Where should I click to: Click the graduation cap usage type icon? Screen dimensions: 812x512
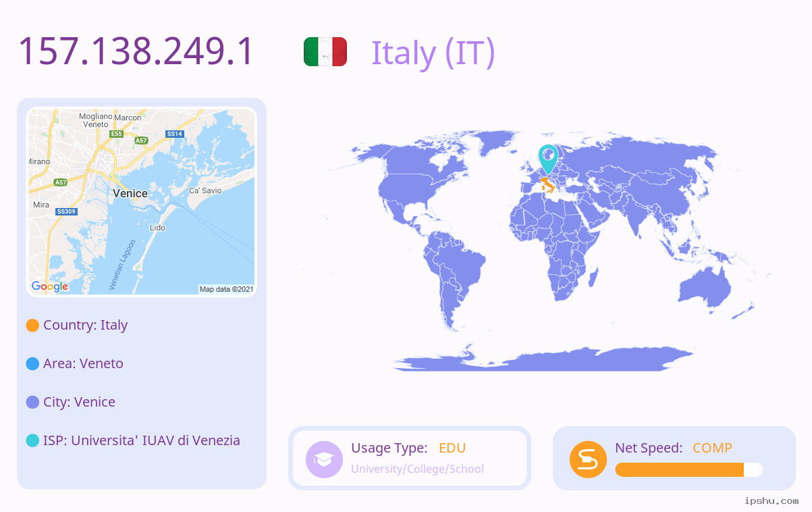324,459
